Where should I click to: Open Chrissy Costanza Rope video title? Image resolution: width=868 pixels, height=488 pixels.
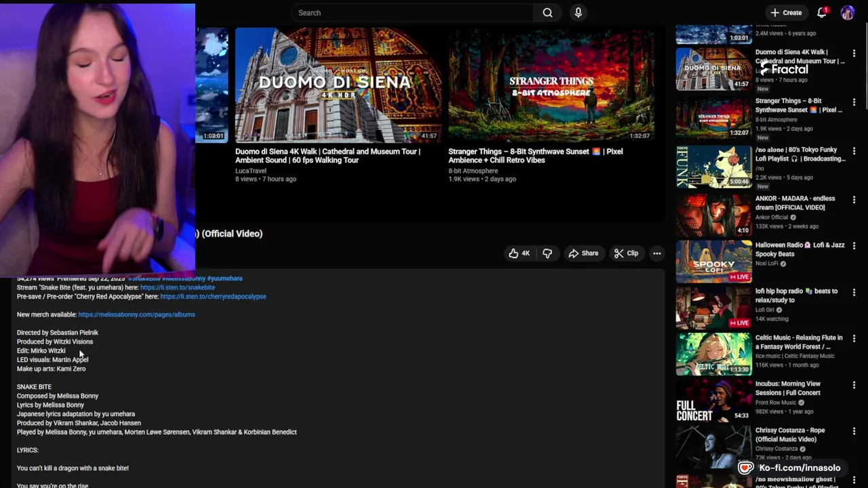pos(790,434)
